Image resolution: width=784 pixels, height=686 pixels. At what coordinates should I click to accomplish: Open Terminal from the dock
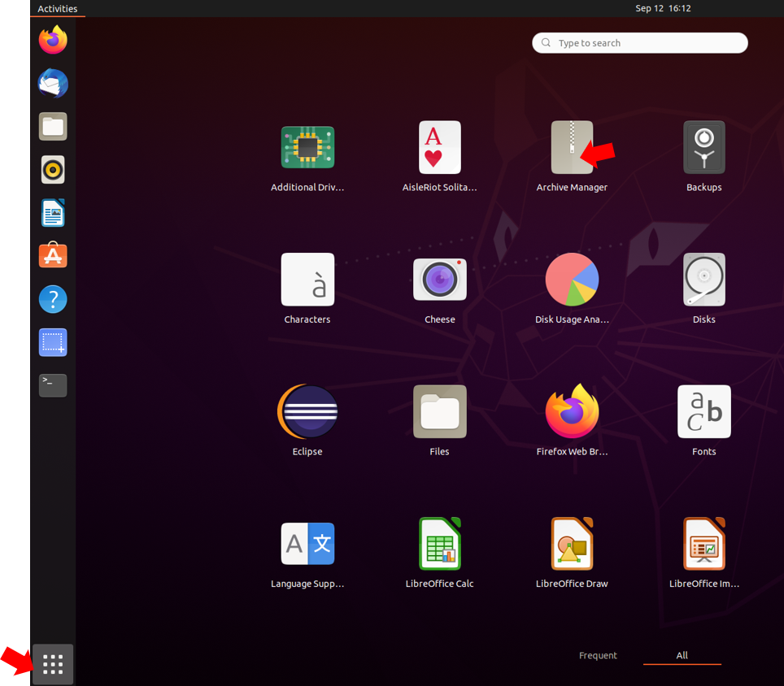53,385
